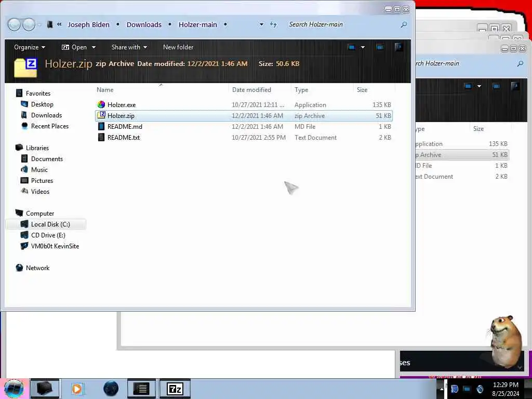
Task: Open VM0b0t KevinSite location
Action: point(55,246)
